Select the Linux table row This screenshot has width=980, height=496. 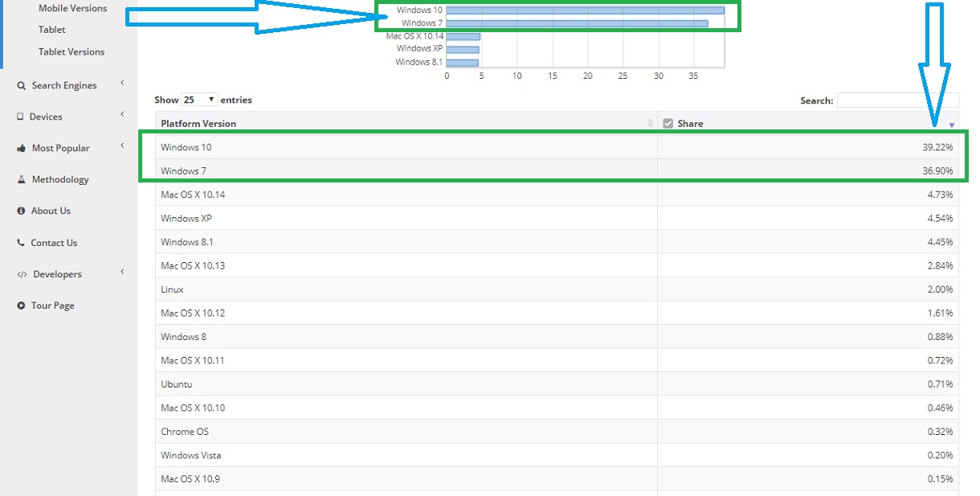557,289
